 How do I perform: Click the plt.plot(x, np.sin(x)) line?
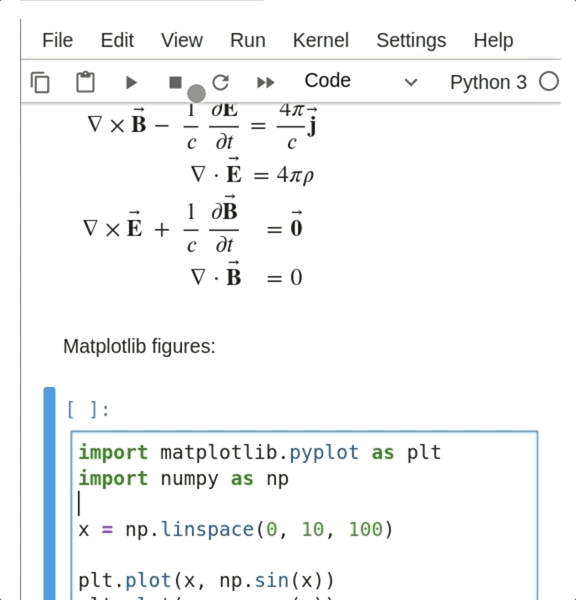(x=206, y=580)
